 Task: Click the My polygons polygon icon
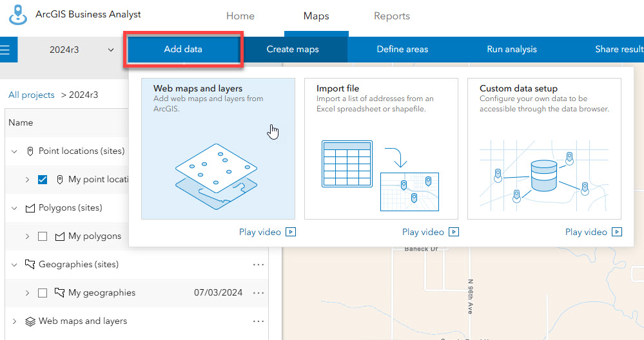60,236
